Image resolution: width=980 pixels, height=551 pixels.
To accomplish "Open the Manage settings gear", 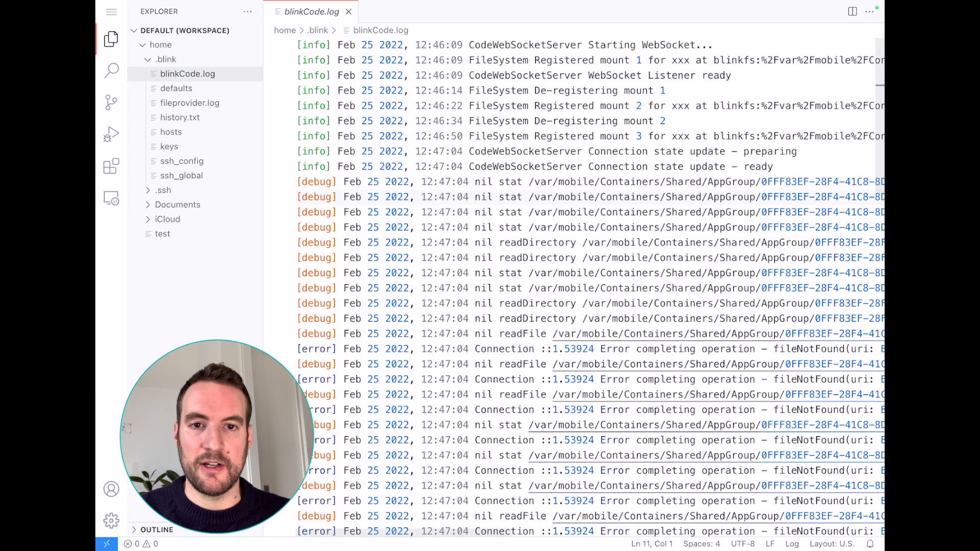I will coord(111,520).
